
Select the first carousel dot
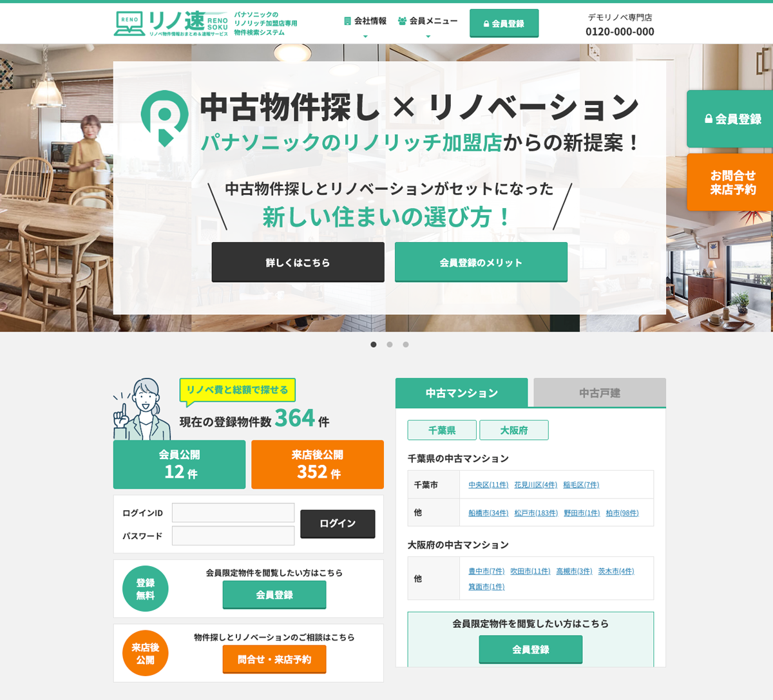374,345
